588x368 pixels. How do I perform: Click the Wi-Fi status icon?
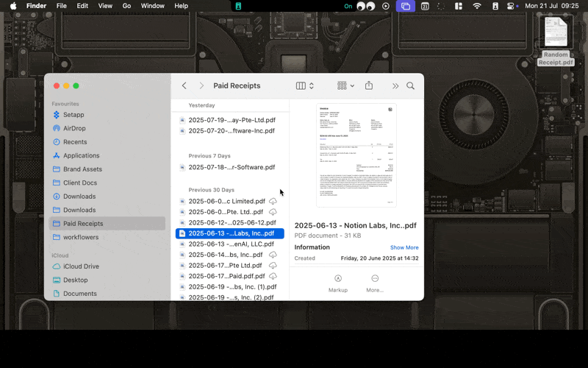point(477,6)
